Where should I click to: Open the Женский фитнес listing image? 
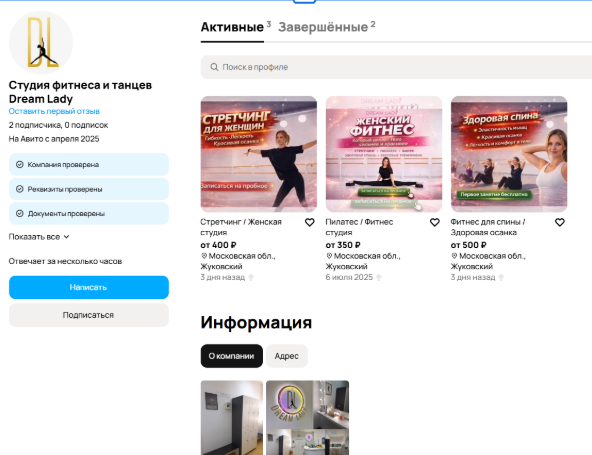coord(384,154)
